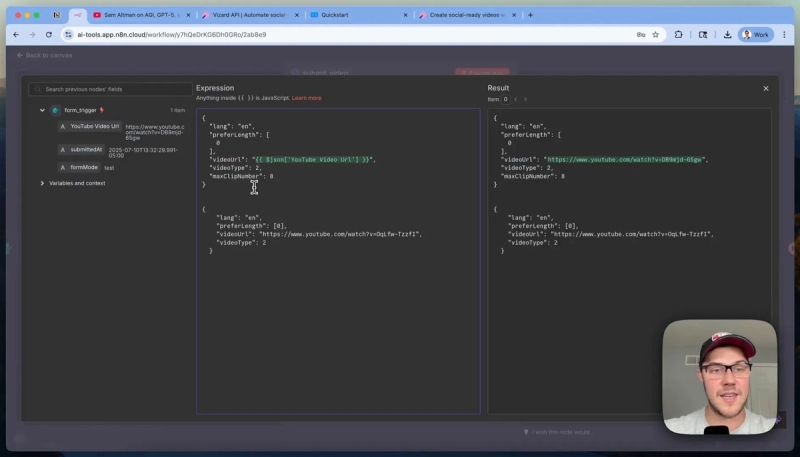800x457 pixels.
Task: Click Back to canvas link
Action: coord(44,55)
